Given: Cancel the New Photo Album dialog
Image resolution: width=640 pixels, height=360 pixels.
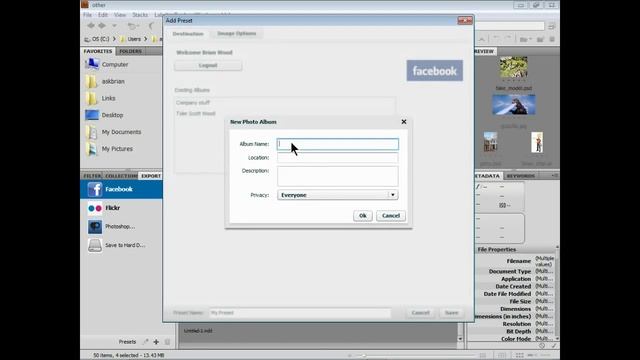Looking at the screenshot, I should coord(391,216).
